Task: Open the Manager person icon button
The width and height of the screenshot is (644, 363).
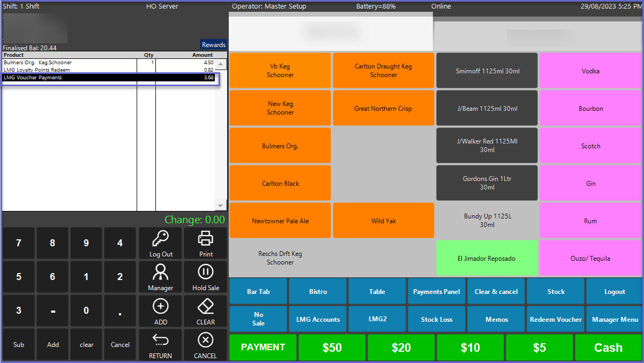Action: [161, 277]
